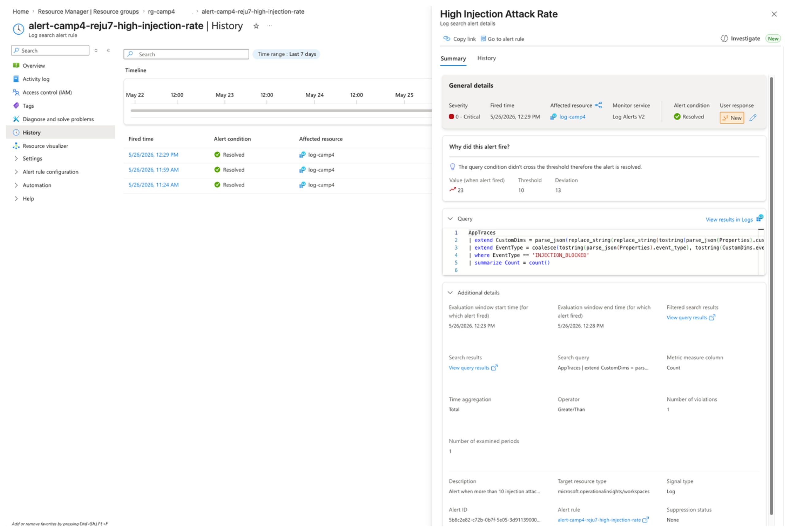This screenshot has height=532, width=790.
Task: Click May 23 timeline marker
Action: [x=225, y=95]
